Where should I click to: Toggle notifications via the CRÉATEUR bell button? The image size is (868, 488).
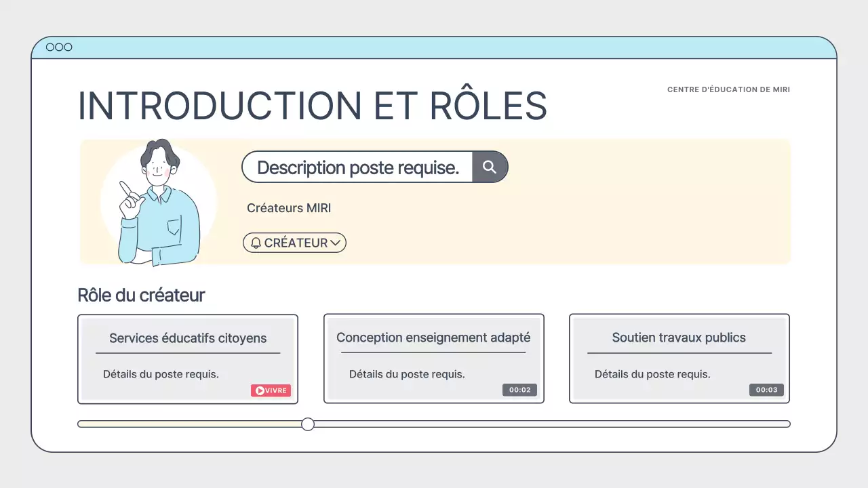point(294,243)
